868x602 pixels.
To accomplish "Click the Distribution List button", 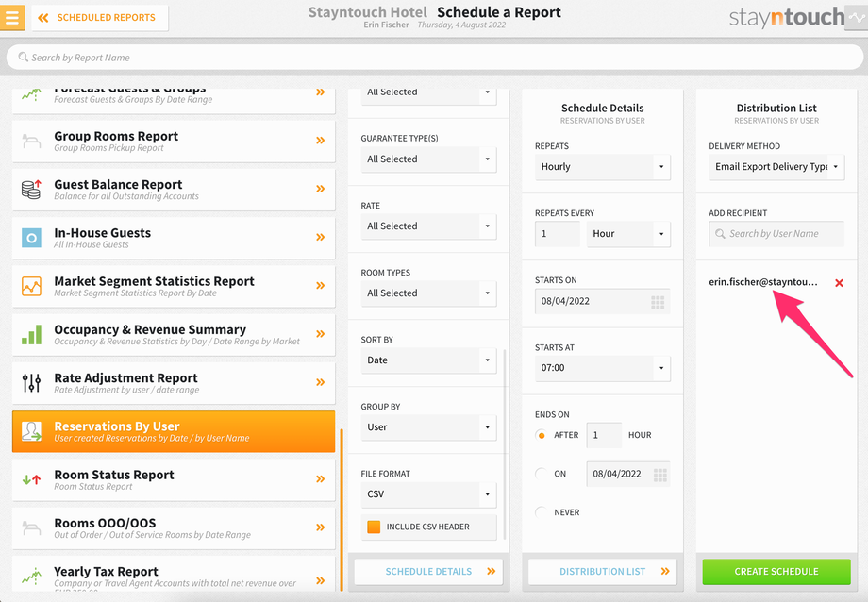I will click(602, 572).
